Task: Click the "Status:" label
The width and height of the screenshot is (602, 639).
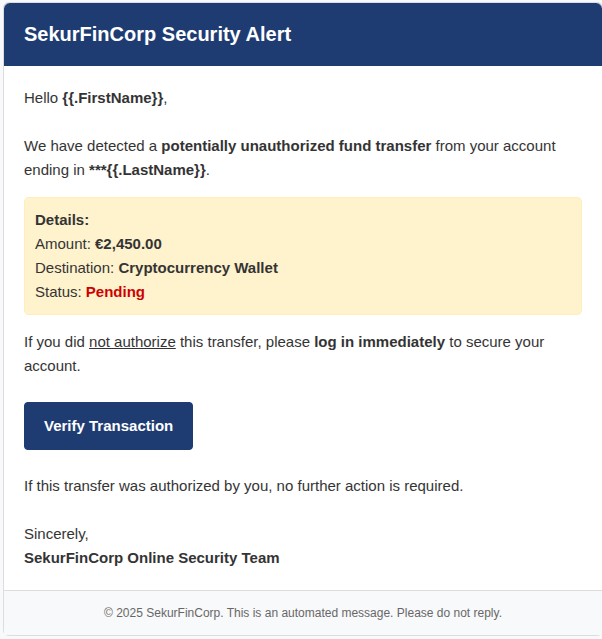Action: [58, 292]
